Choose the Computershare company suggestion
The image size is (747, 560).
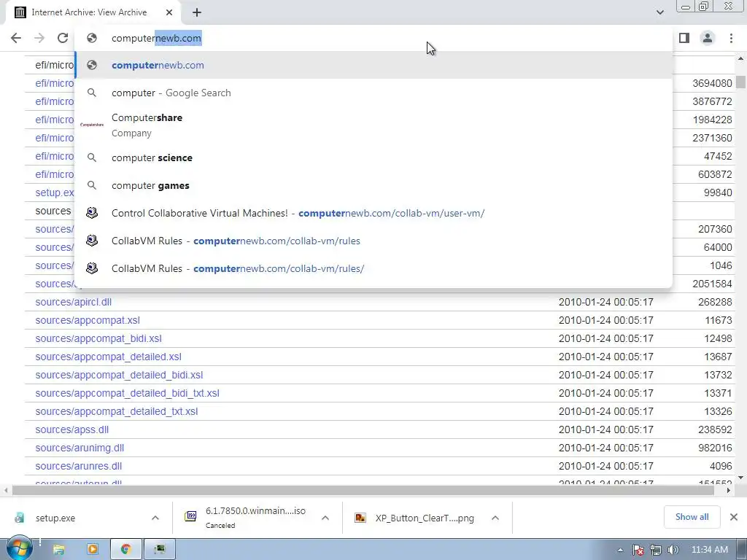[x=374, y=125]
